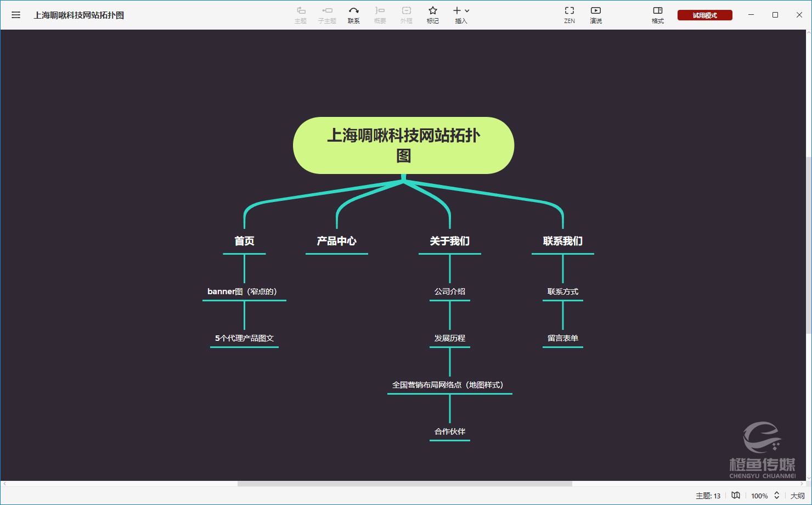Open the 100% zoom level control
The image size is (812, 505).
pyautogui.click(x=759, y=496)
